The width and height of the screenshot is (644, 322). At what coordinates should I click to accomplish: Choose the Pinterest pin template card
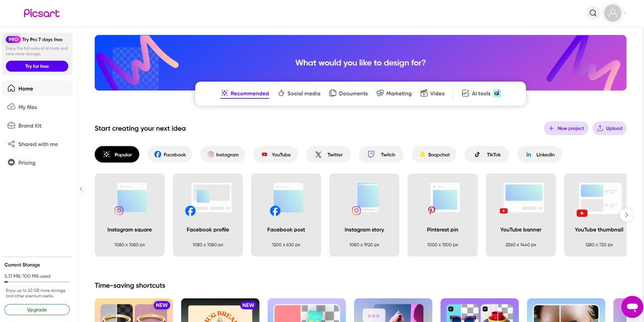click(x=443, y=215)
